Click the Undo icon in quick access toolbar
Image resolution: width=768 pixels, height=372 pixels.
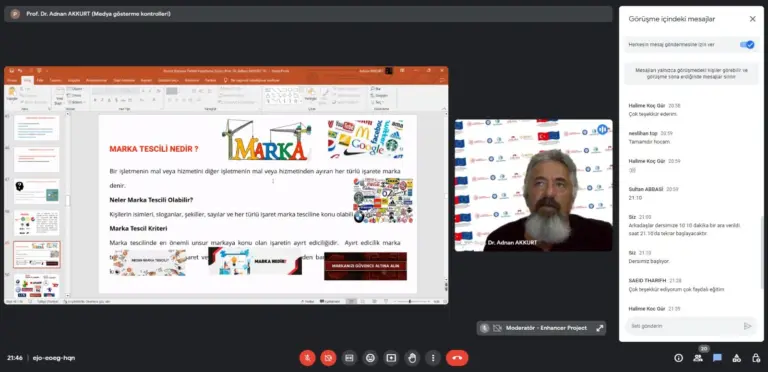coord(20,70)
